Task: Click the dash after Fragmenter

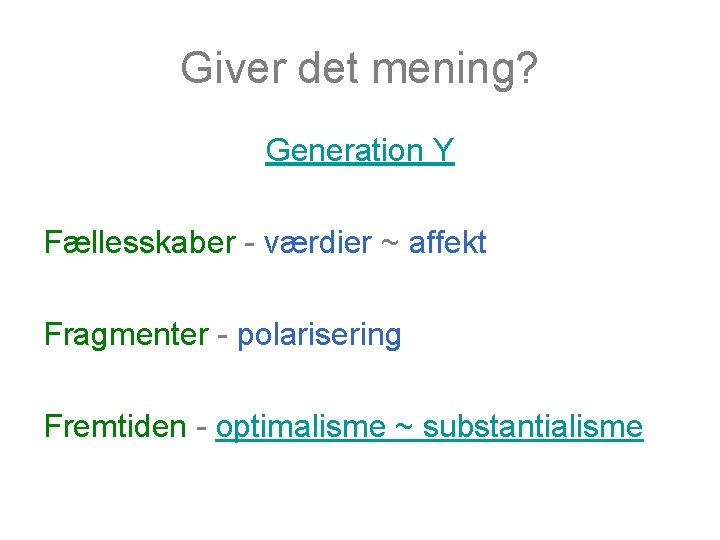Action: (x=223, y=336)
